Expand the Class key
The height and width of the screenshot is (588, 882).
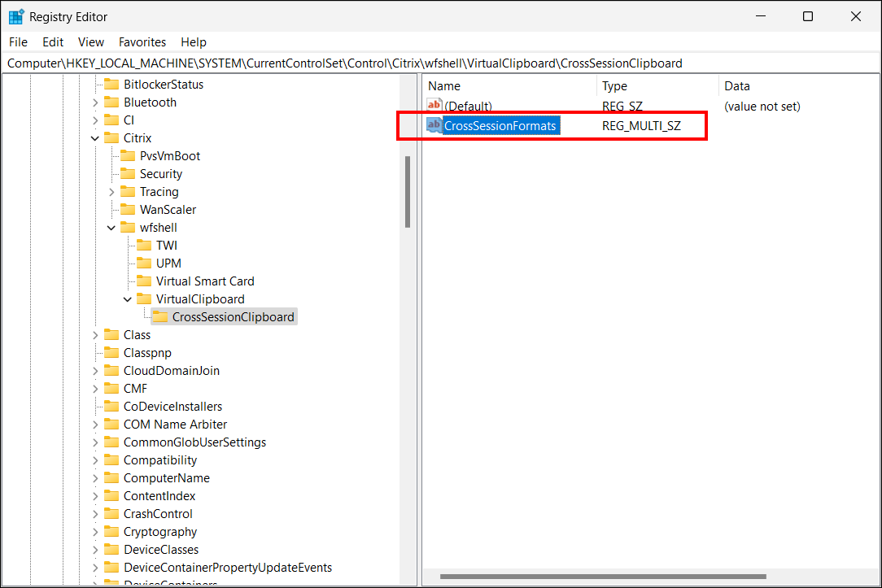(95, 335)
